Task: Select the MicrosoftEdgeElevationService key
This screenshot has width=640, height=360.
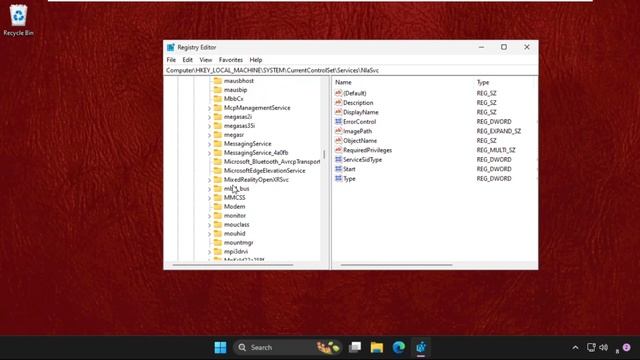Action: coord(264,171)
